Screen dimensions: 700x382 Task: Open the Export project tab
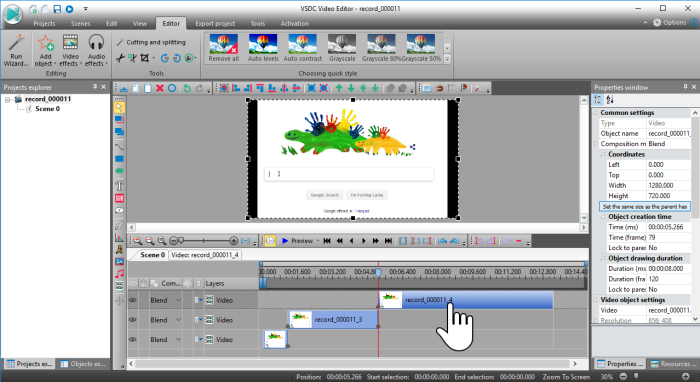pos(215,24)
